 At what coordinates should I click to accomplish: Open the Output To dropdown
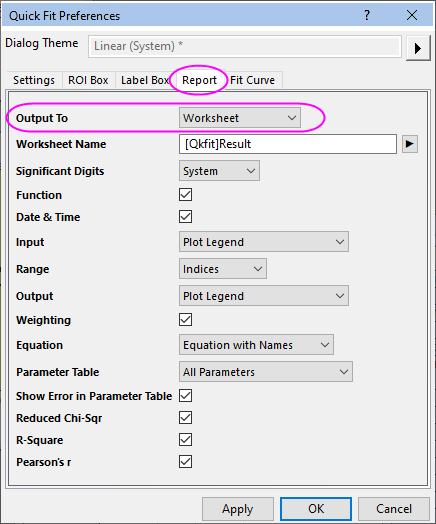[240, 118]
